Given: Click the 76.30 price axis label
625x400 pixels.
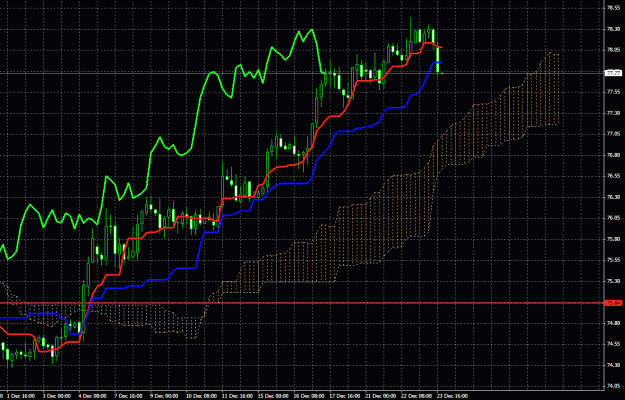Looking at the screenshot, I should 613,197.
